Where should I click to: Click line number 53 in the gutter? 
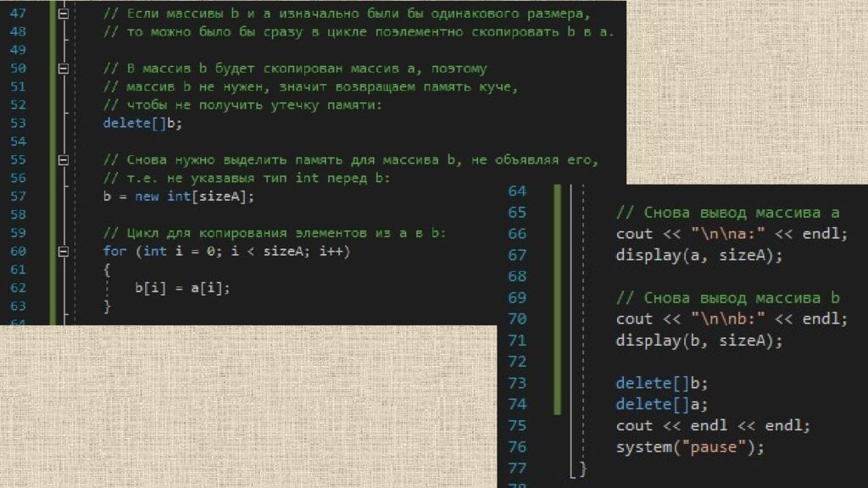tap(19, 123)
